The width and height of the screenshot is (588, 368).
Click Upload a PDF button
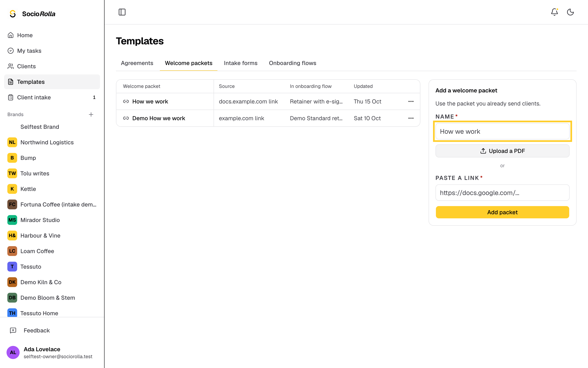(502, 151)
